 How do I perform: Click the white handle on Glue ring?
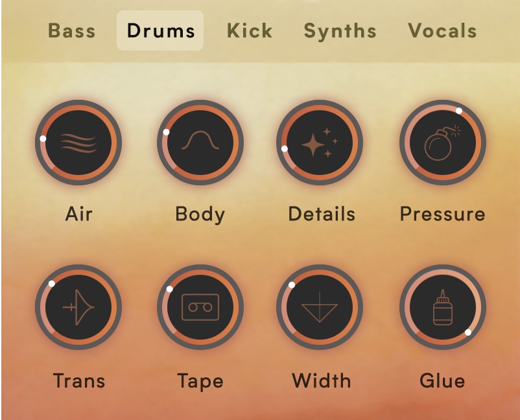pyautogui.click(x=468, y=332)
